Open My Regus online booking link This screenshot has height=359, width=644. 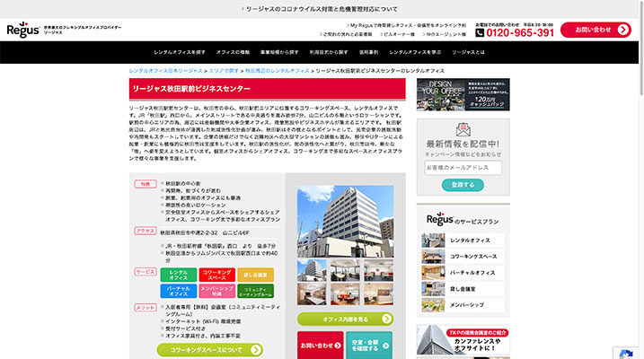pos(406,25)
